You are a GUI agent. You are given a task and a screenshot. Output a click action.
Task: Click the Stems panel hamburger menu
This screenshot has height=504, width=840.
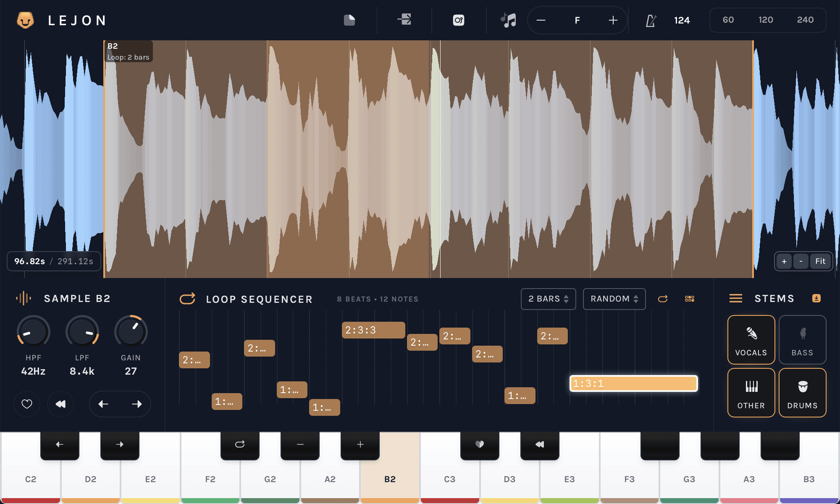pos(735,298)
